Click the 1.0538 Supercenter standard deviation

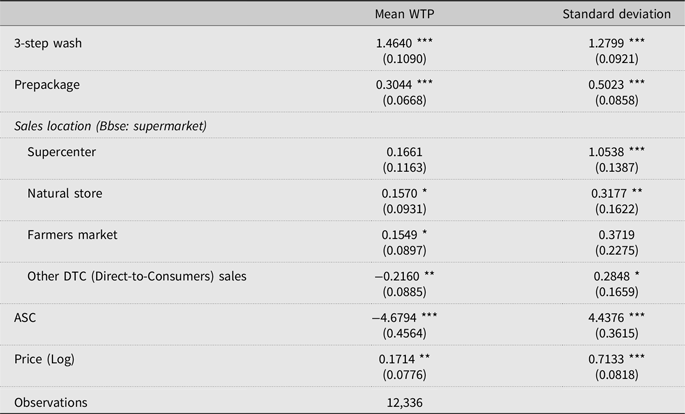coord(606,152)
